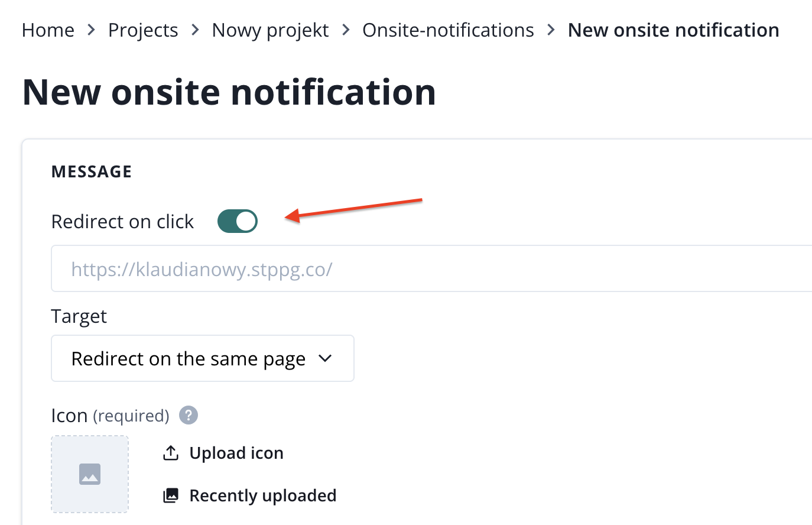Viewport: 812px width, 525px height.
Task: Click the Recently uploaded gallery icon
Action: pos(171,495)
